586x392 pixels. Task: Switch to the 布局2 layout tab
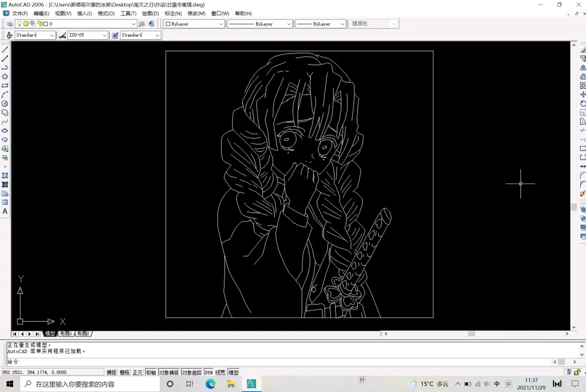tap(83, 334)
